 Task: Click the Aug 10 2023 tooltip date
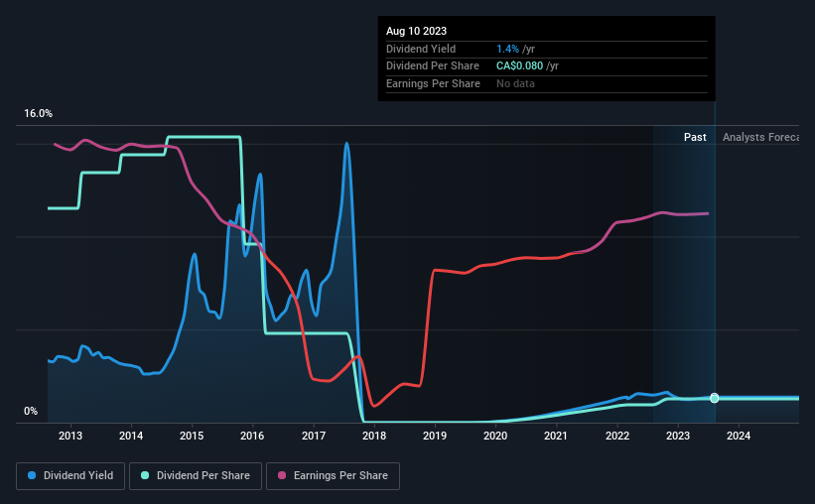coord(416,31)
